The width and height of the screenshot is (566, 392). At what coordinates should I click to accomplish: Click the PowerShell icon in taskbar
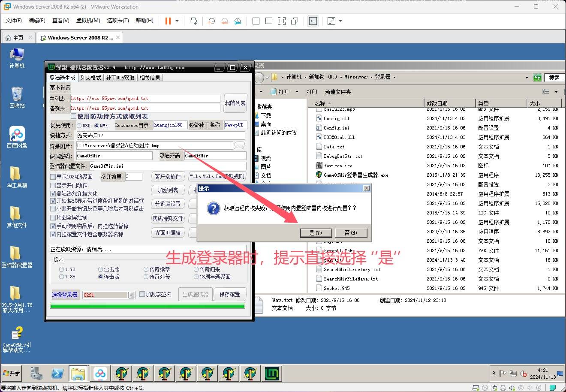click(57, 374)
